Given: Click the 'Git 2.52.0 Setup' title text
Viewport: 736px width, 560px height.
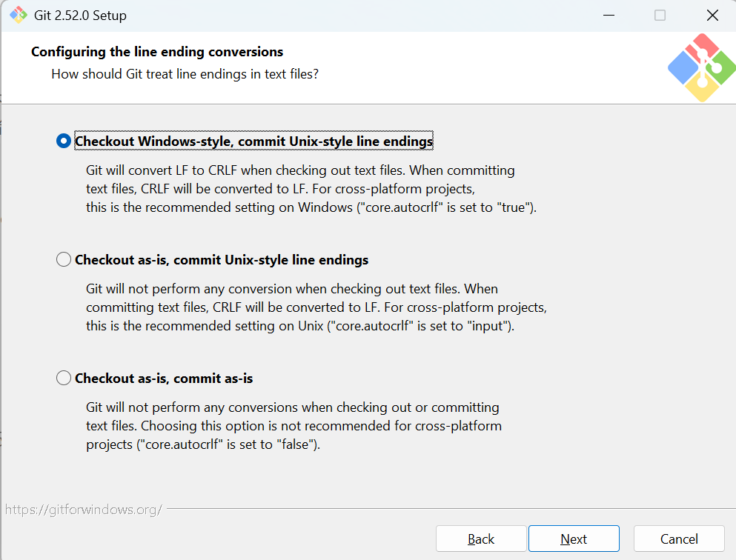Looking at the screenshot, I should 80,16.
